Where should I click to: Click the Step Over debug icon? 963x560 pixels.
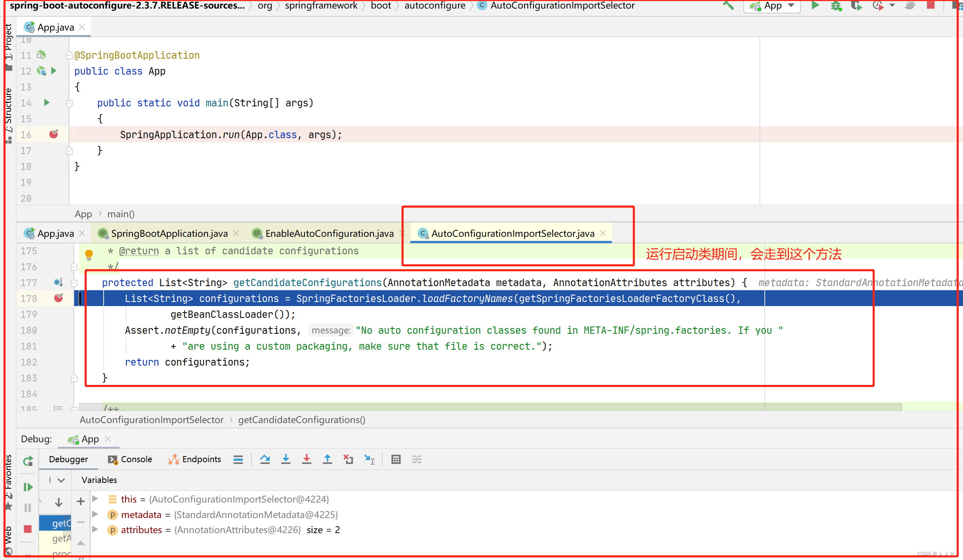265,460
